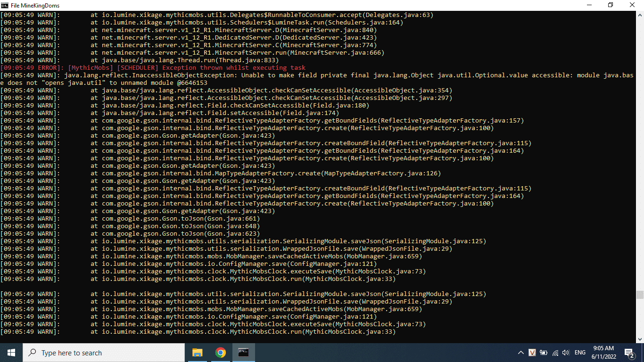Open the volume speaker tray icon
Viewport: 644px width, 362px height.
(566, 353)
